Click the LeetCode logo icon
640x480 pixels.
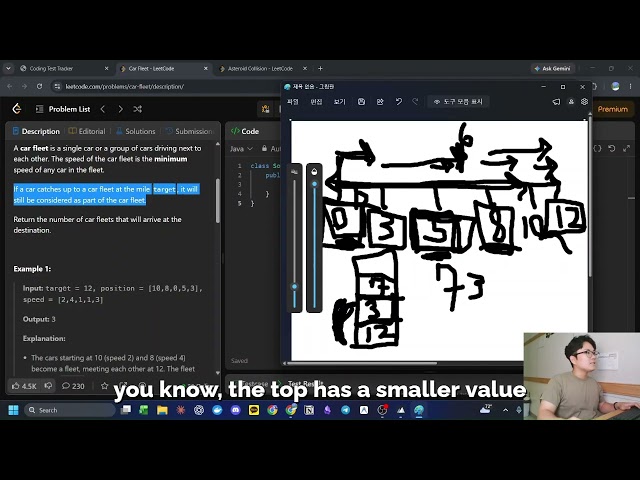pyautogui.click(x=17, y=109)
